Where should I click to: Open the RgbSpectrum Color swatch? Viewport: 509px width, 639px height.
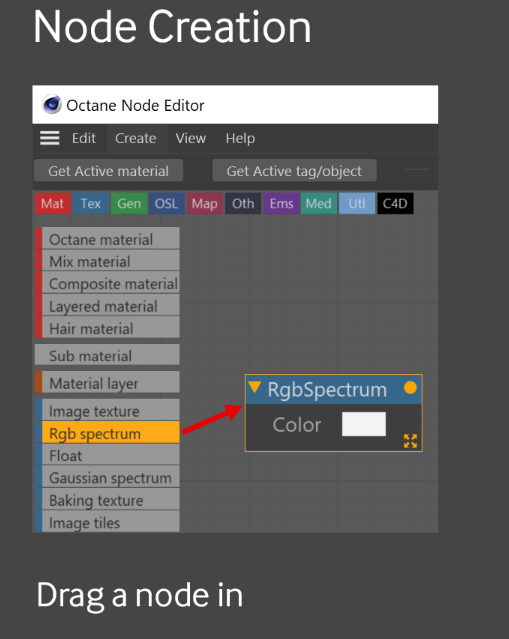(x=364, y=424)
